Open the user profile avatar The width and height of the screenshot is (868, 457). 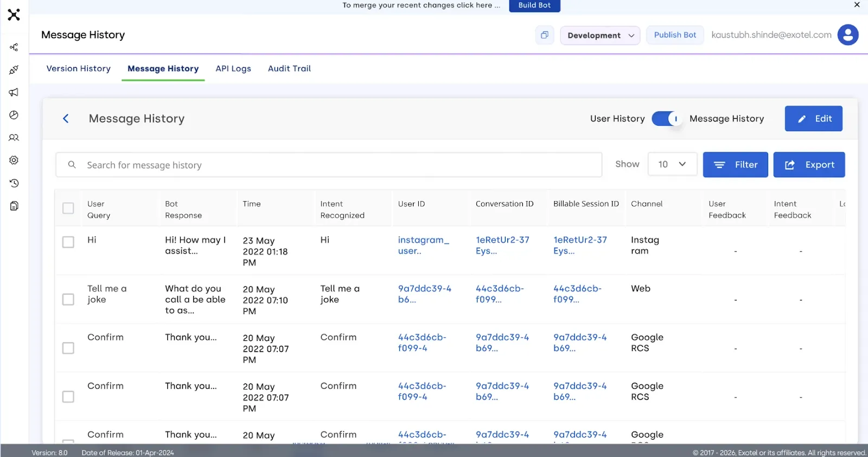point(848,35)
